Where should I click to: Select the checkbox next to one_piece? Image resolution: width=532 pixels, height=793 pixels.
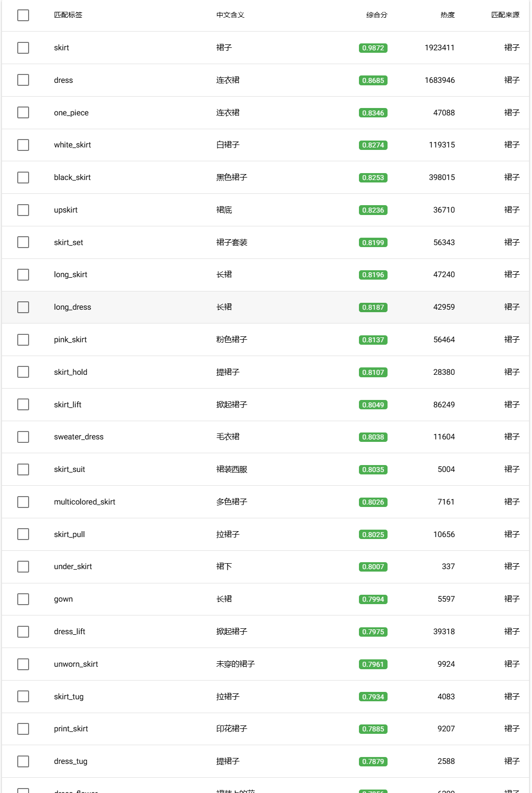click(x=23, y=112)
